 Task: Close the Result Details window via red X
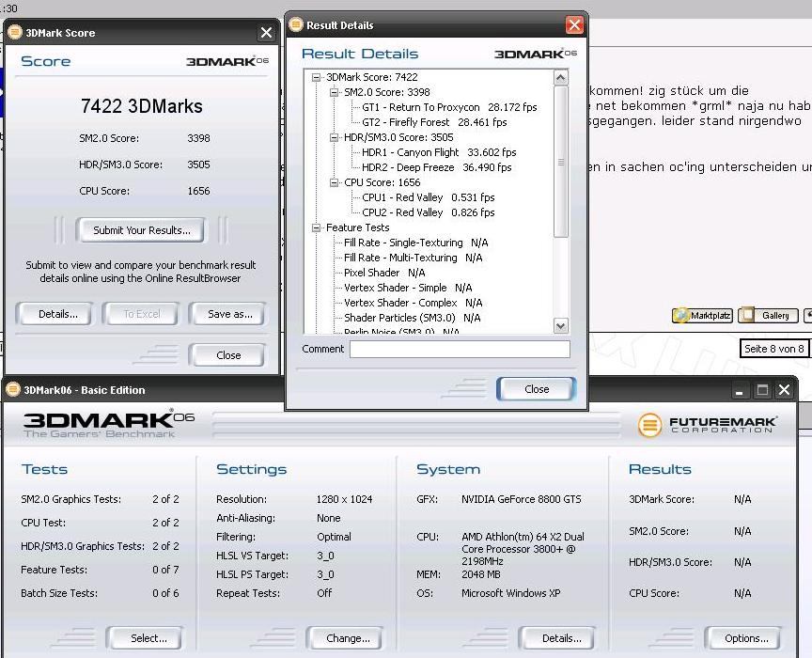coord(574,24)
